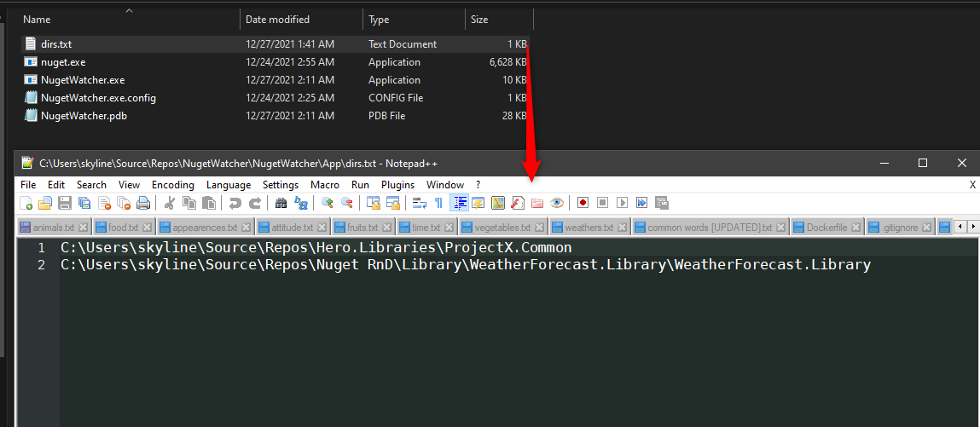Open the Plugins menu
Viewport: 980px width, 427px height.
[398, 185]
